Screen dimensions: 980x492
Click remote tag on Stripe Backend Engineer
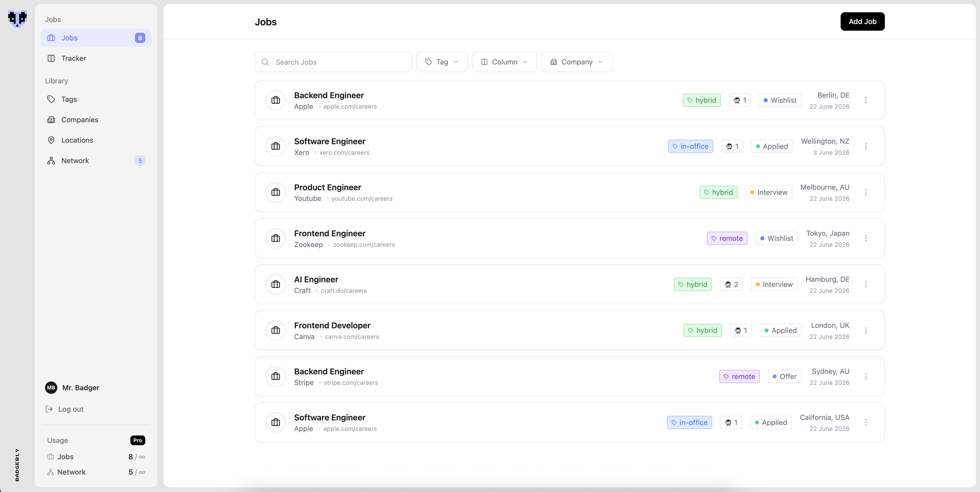pos(739,377)
